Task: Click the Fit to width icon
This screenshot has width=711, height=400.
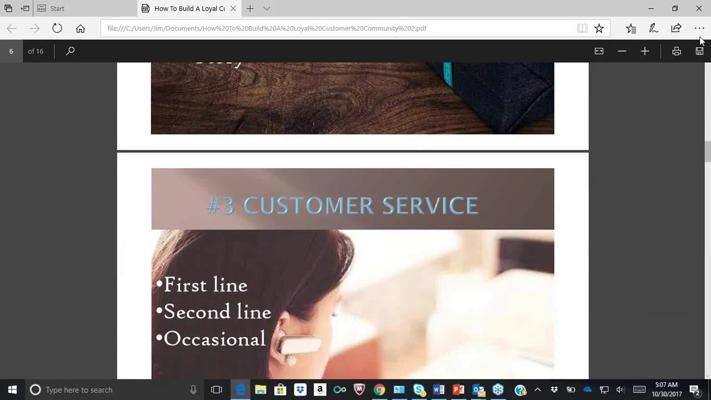Action: pos(599,51)
